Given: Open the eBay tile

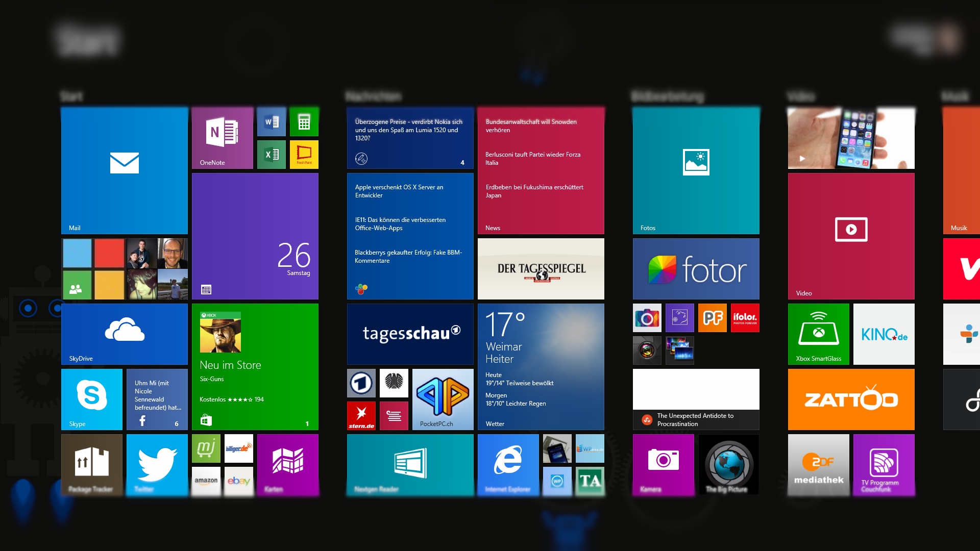Looking at the screenshot, I should point(239,481).
